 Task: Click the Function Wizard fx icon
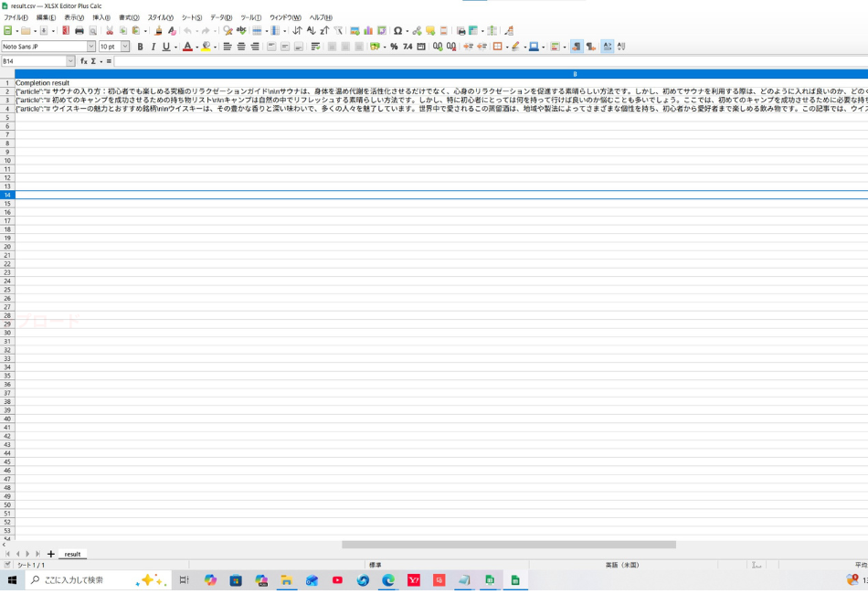pos(84,61)
